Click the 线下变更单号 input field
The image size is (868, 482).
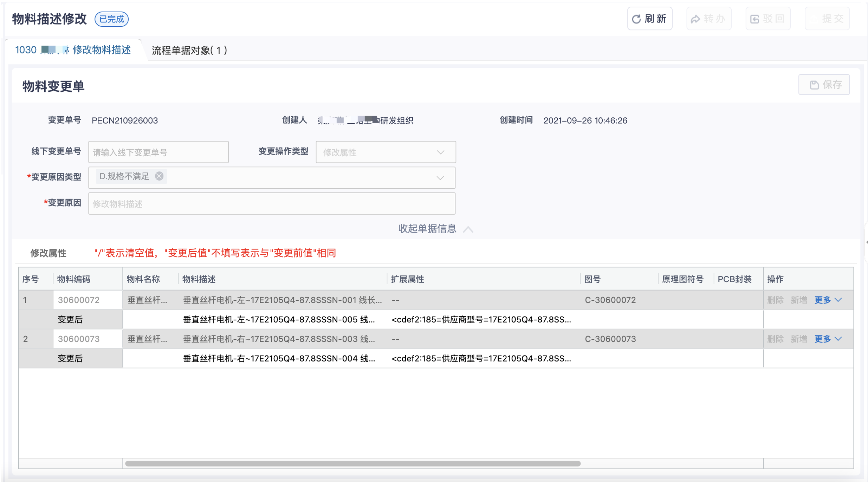pos(158,152)
